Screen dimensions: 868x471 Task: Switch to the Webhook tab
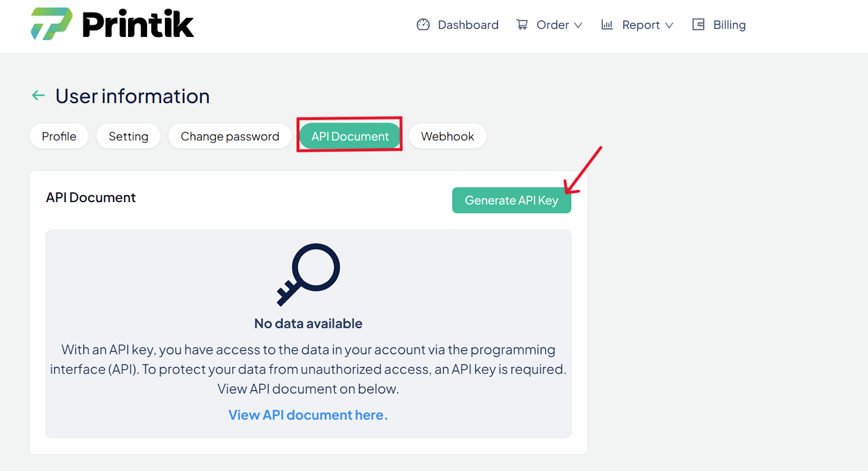(448, 137)
